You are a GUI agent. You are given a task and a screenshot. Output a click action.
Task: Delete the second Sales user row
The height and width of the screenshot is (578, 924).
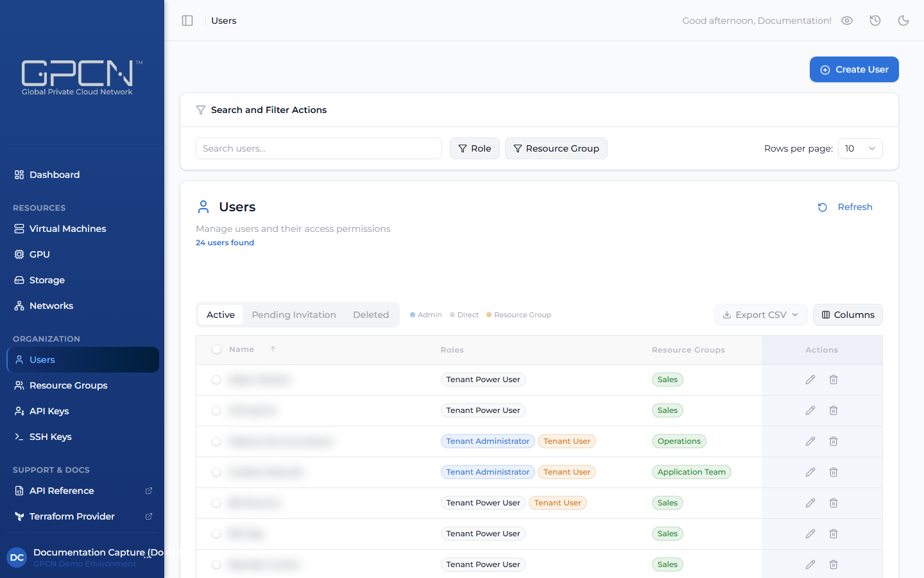(834, 410)
